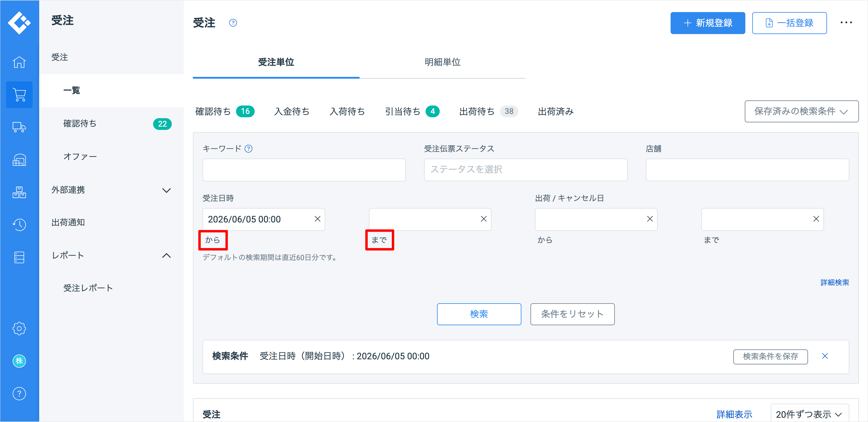The image size is (868, 422).
Task: Focus the キーワード input field
Action: click(x=304, y=170)
